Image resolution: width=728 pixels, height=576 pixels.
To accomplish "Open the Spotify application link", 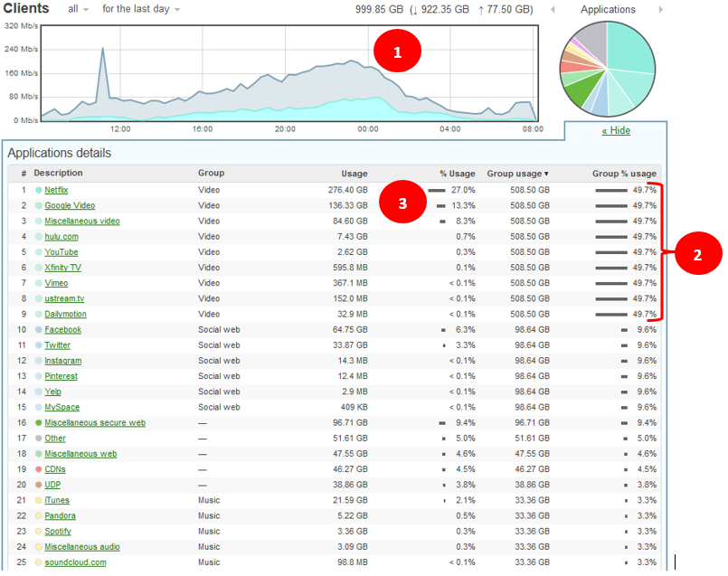I will (x=58, y=532).
